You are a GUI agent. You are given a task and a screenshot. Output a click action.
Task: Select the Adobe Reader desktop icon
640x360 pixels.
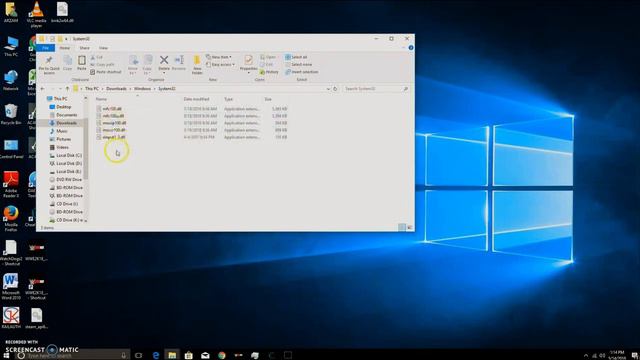11,184
